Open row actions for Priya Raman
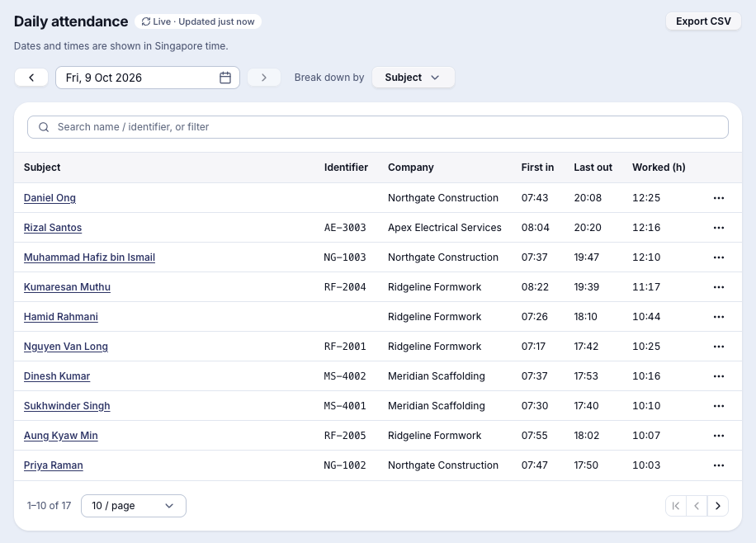This screenshot has width=756, height=543. 718,465
